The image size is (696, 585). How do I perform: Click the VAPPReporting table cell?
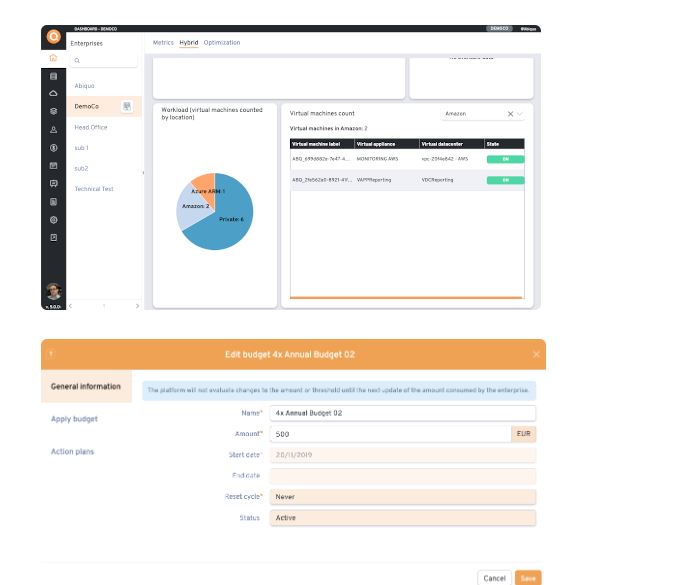(x=374, y=180)
